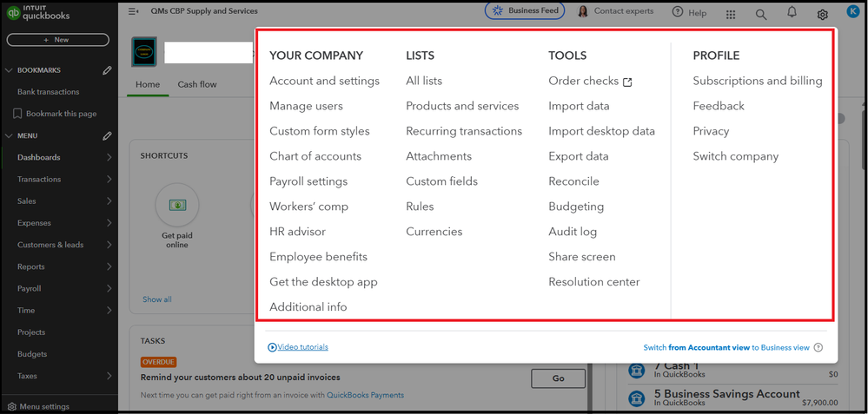
Task: Open the apps grid icon
Action: pos(731,15)
